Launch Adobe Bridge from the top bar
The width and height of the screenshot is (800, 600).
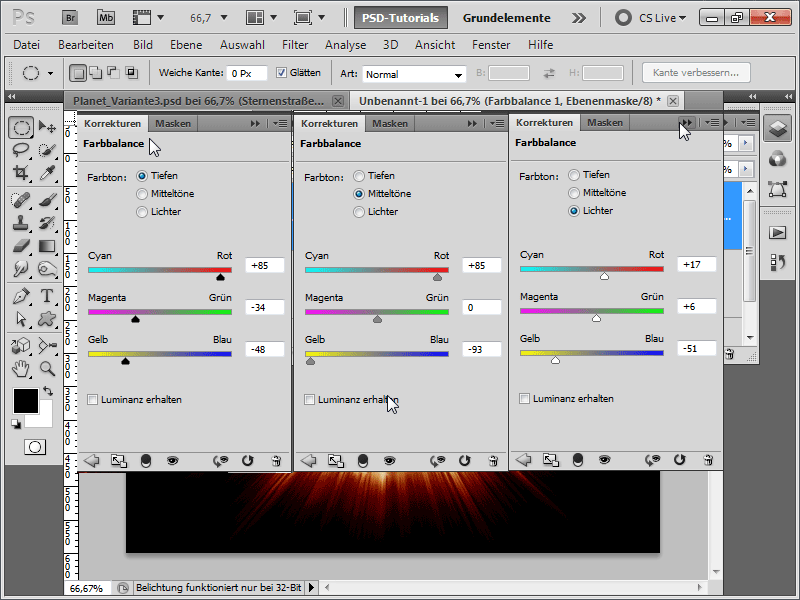70,18
